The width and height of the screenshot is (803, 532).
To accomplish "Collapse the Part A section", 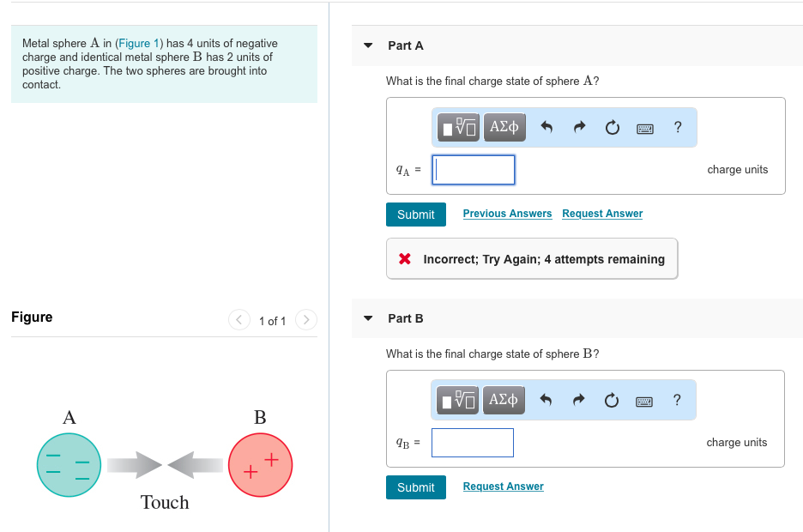I will (368, 45).
